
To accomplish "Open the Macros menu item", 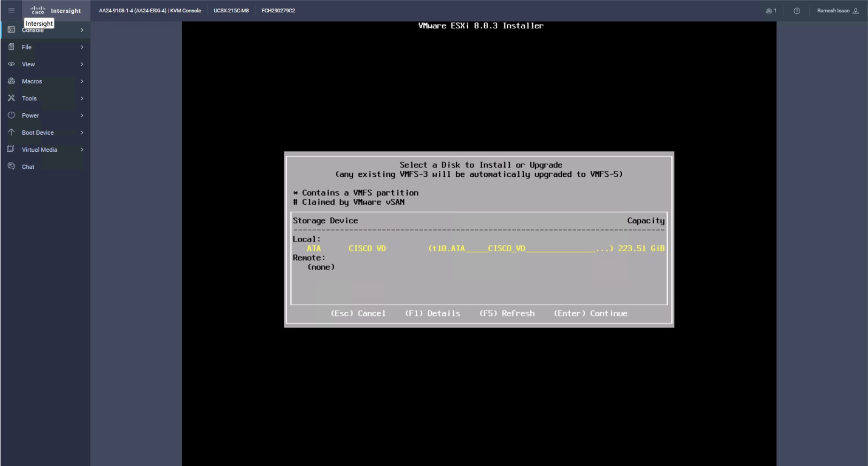I will point(45,81).
